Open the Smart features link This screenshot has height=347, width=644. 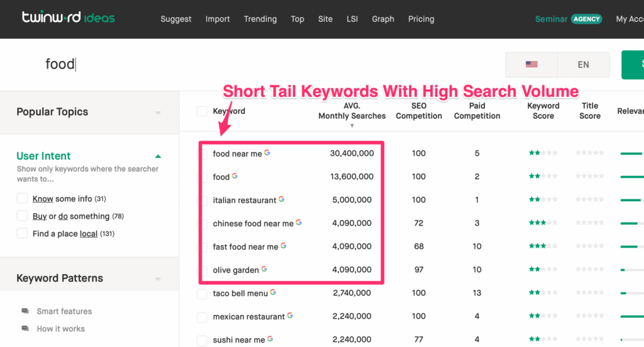click(64, 311)
